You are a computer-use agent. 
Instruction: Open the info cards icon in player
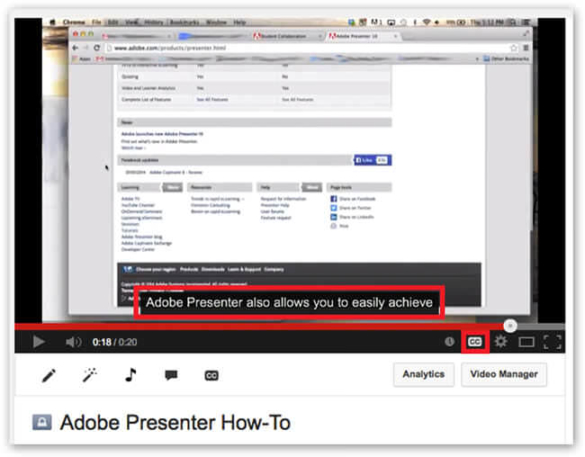(449, 341)
